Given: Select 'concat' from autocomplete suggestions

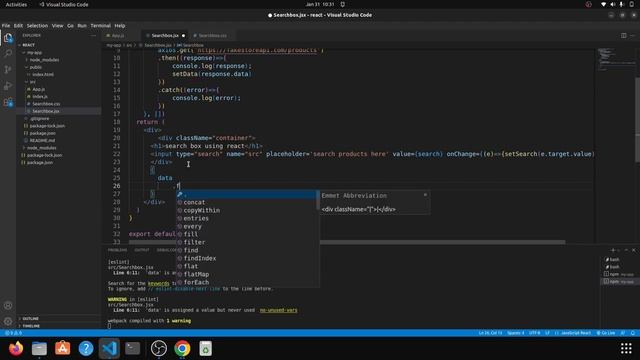Looking at the screenshot, I should click(247, 202).
